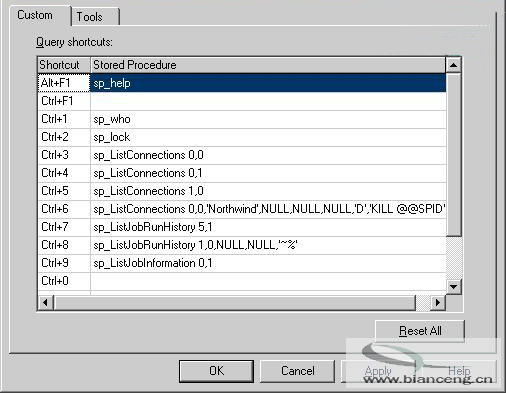
Task: Select the sp_ListConnections 1,0 cell
Action: 268,191
